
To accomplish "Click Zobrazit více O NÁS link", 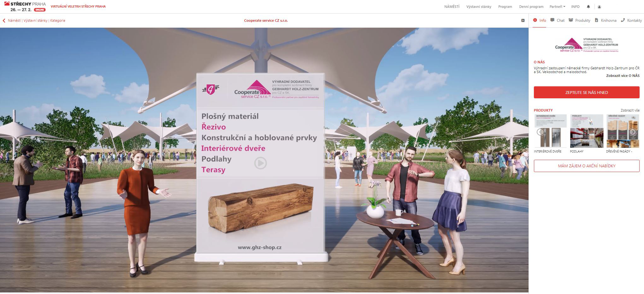I will point(623,76).
